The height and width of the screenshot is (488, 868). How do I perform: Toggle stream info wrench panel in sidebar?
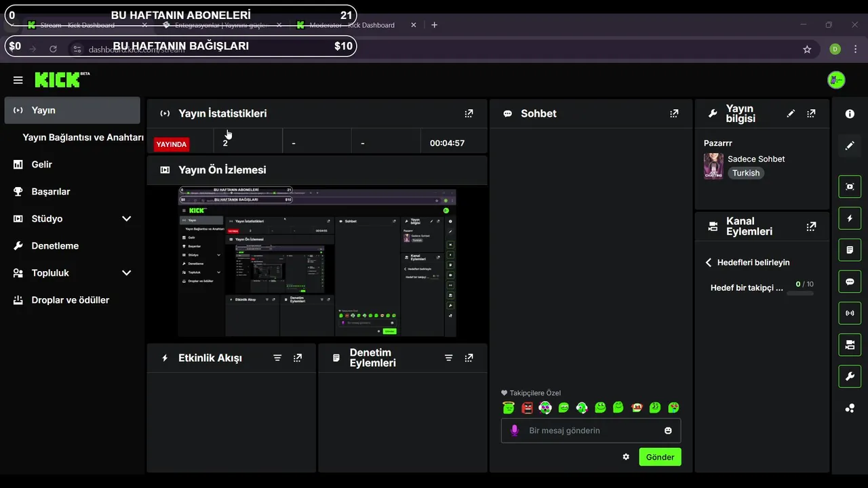click(x=850, y=376)
